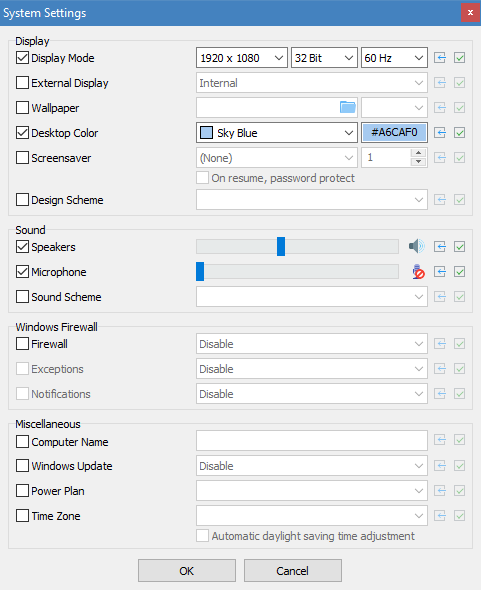481x590 pixels.
Task: Click the green check icon in Microphone row
Action: click(x=459, y=272)
